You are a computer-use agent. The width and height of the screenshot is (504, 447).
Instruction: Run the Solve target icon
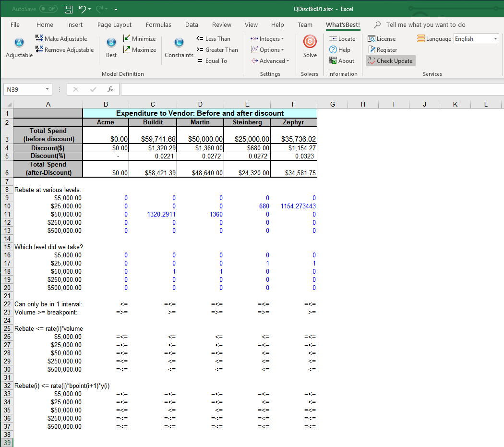point(310,41)
